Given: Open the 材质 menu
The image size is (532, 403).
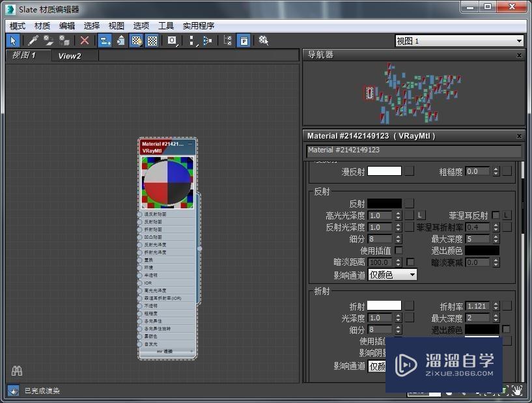Looking at the screenshot, I should [x=42, y=26].
